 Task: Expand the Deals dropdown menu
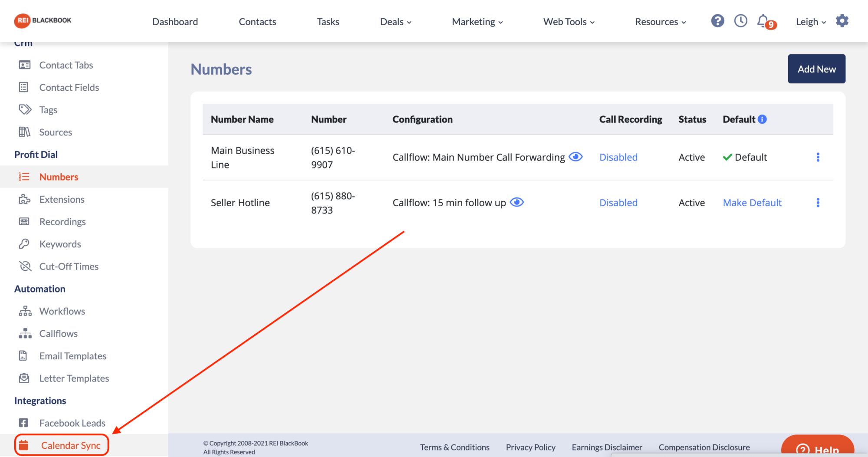tap(395, 22)
